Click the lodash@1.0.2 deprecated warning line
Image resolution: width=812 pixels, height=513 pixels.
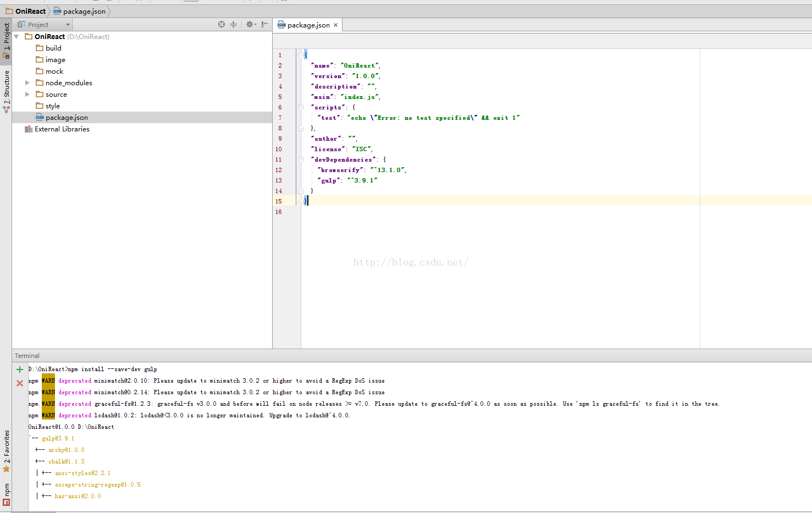tap(189, 415)
